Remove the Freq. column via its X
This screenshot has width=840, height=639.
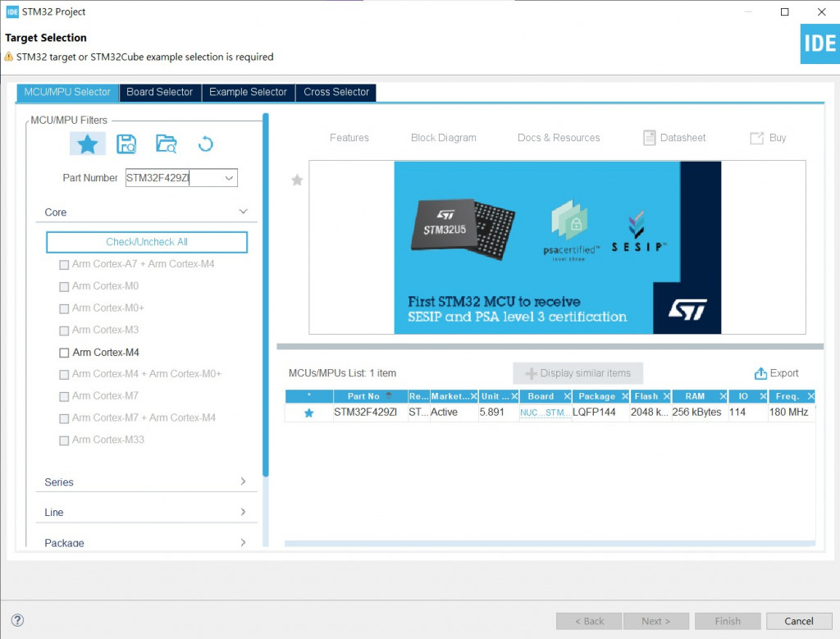tap(810, 396)
